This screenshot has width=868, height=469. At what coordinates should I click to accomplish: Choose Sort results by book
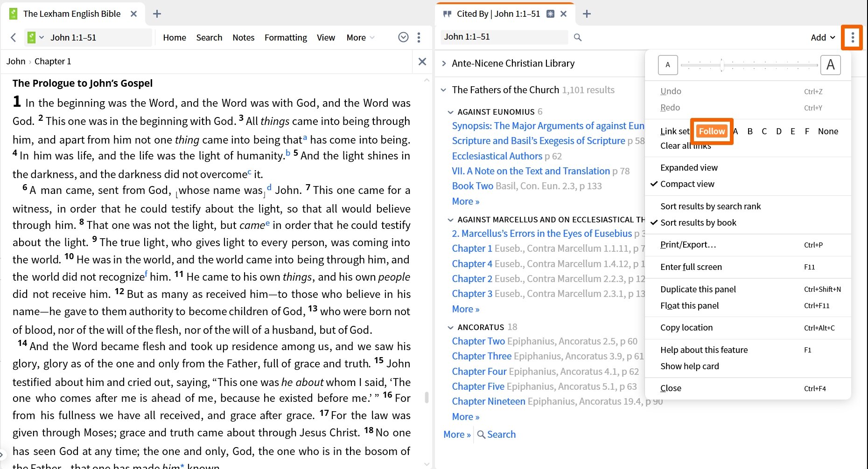(x=698, y=222)
